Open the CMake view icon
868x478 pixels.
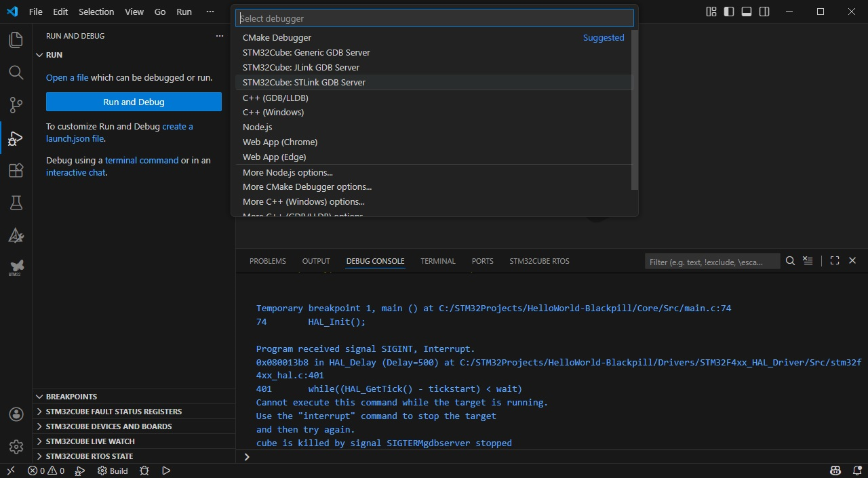16,235
